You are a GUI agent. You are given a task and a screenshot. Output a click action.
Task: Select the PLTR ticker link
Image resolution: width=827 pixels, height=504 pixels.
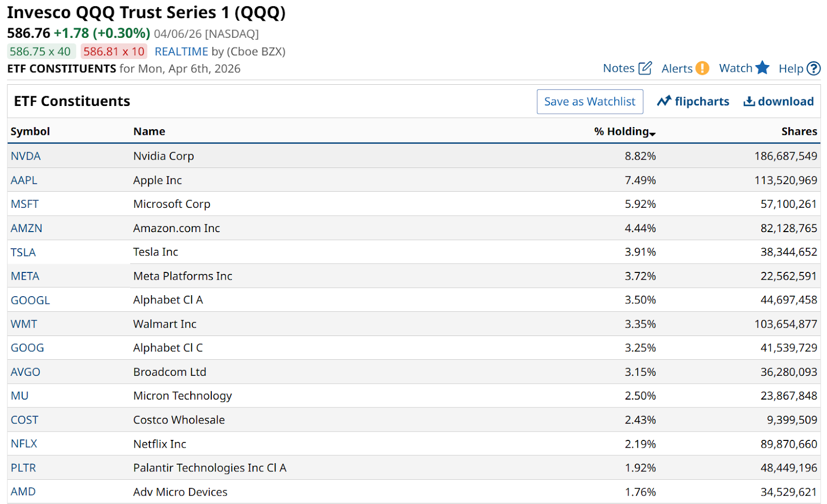[x=24, y=468]
